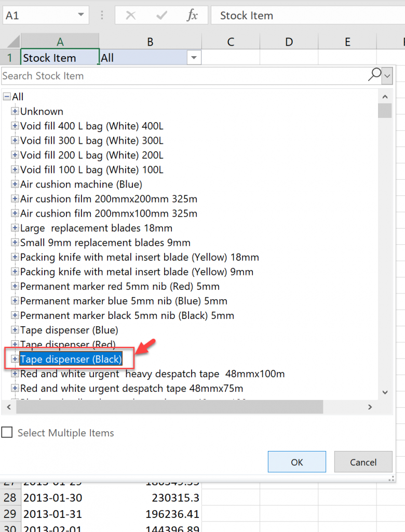The image size is (405, 532).
Task: Click the formula bar cancel X icon
Action: tap(131, 16)
